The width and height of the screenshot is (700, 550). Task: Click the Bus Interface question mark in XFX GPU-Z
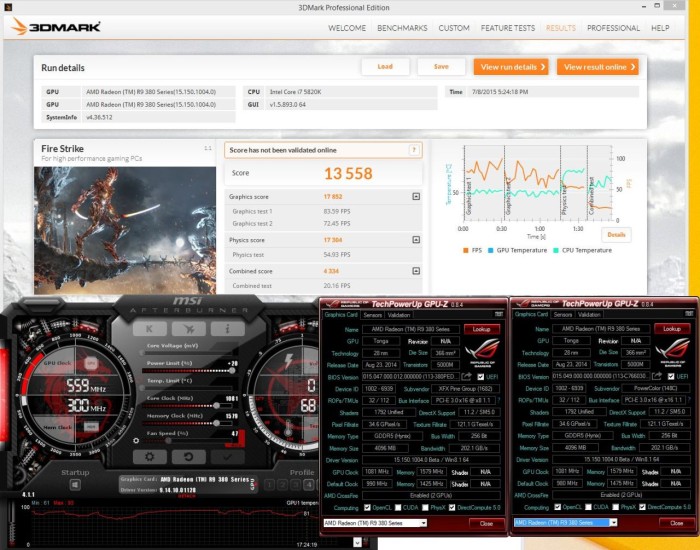498,400
